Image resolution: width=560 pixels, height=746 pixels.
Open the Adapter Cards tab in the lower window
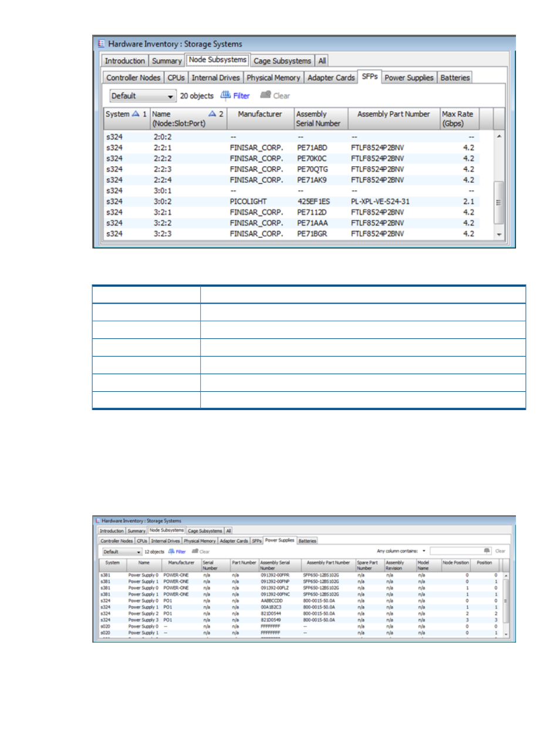coord(234,541)
